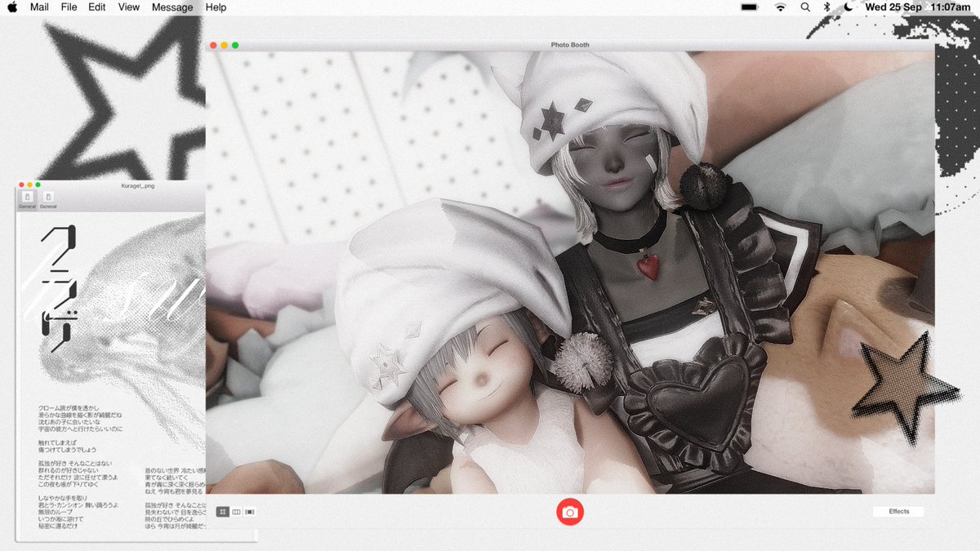
Task: Minimize the Photo Booth window
Action: coord(225,45)
